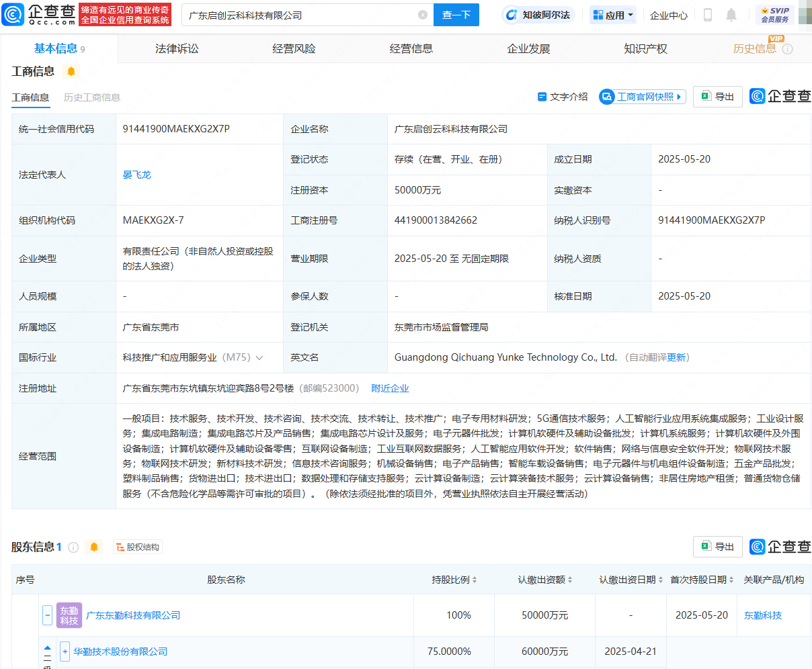
Task: Open the 工商官网快照 snapshot viewer
Action: (641, 96)
